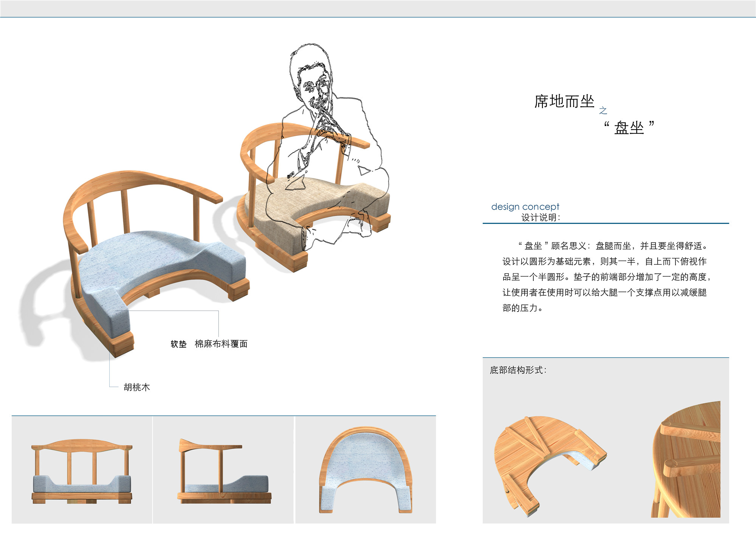Click the design concept heading
Screen dimensions: 756x534
(525, 207)
